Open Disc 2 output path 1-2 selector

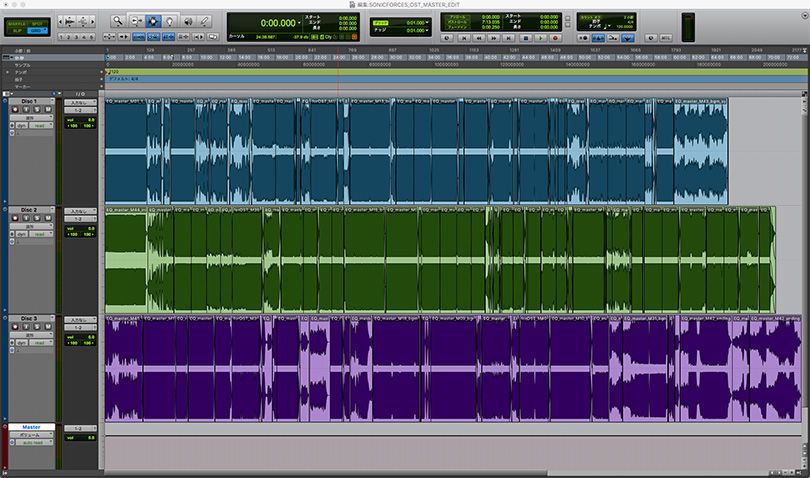(80, 219)
